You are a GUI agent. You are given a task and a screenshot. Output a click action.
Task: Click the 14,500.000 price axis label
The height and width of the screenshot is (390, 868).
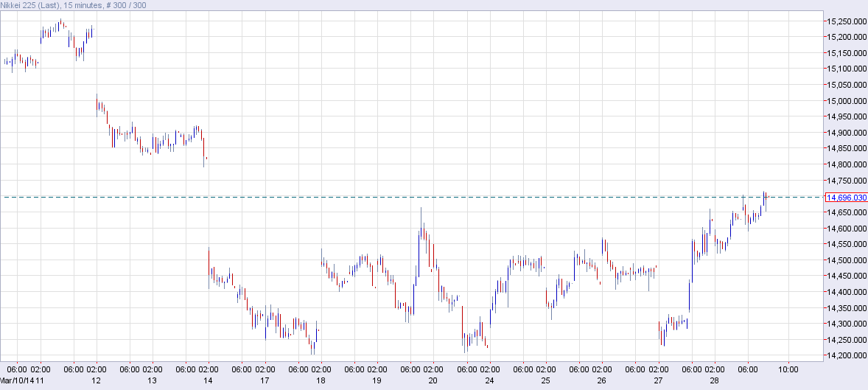(846, 260)
